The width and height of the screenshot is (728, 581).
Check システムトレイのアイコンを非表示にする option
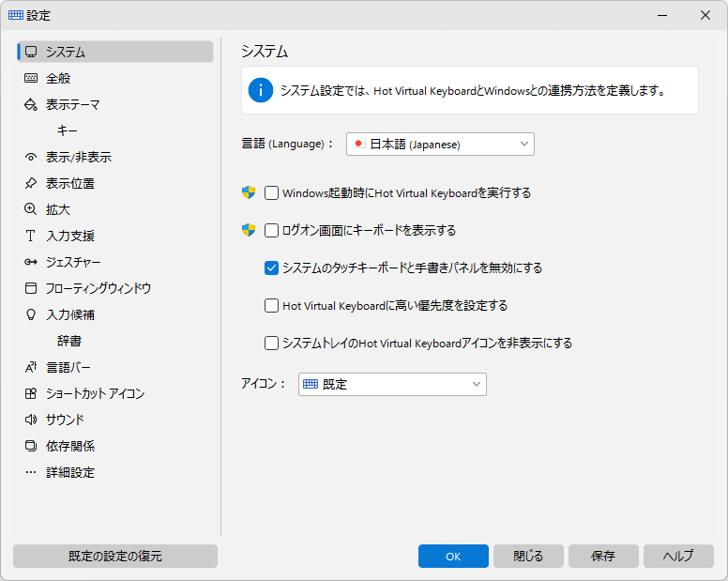[x=271, y=344]
